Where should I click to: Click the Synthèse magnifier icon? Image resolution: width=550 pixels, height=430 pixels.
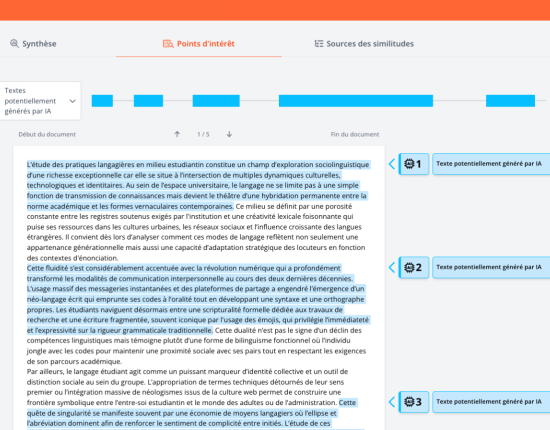[x=14, y=43]
